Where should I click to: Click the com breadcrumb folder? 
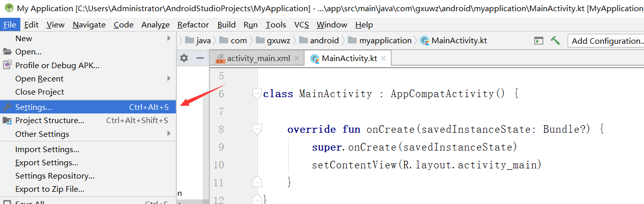click(x=233, y=40)
